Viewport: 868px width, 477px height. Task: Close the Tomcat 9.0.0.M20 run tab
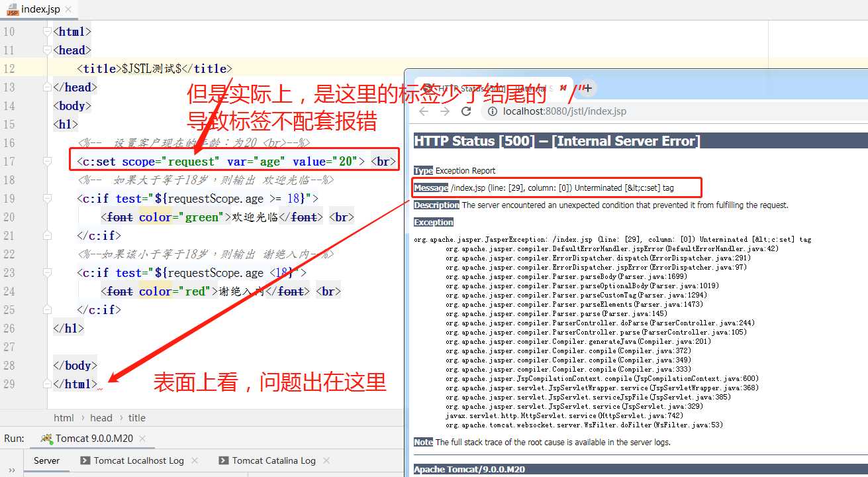point(143,439)
